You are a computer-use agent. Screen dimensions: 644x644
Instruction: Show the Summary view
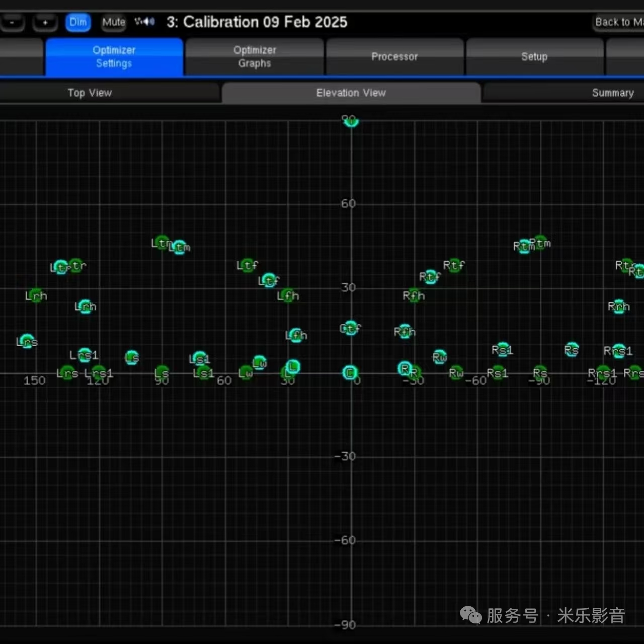pyautogui.click(x=612, y=93)
